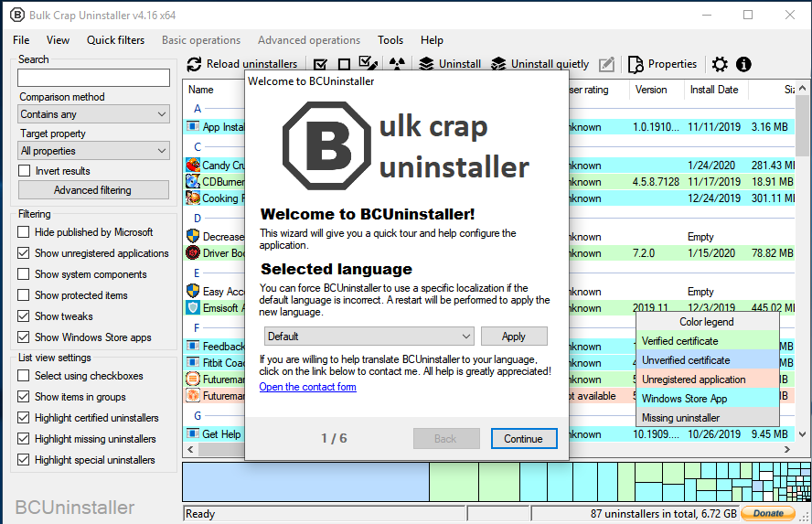Click the shield icon beside Decrease entry
The height and width of the screenshot is (524, 812).
click(x=193, y=236)
